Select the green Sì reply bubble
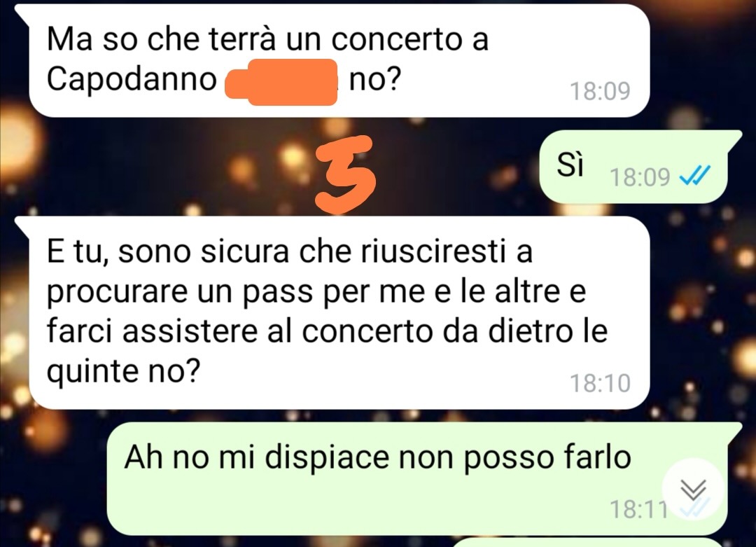The image size is (756, 547). click(639, 167)
